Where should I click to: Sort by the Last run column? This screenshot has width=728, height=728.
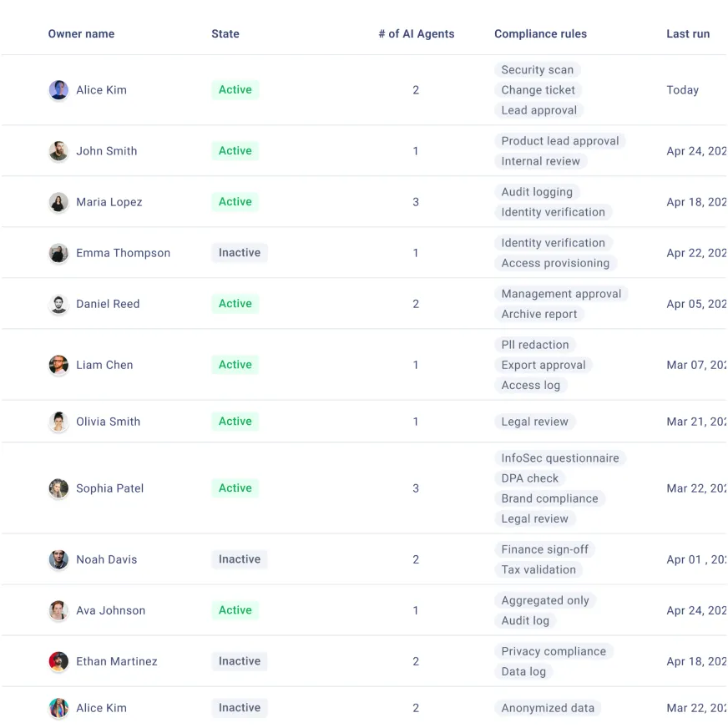(688, 33)
